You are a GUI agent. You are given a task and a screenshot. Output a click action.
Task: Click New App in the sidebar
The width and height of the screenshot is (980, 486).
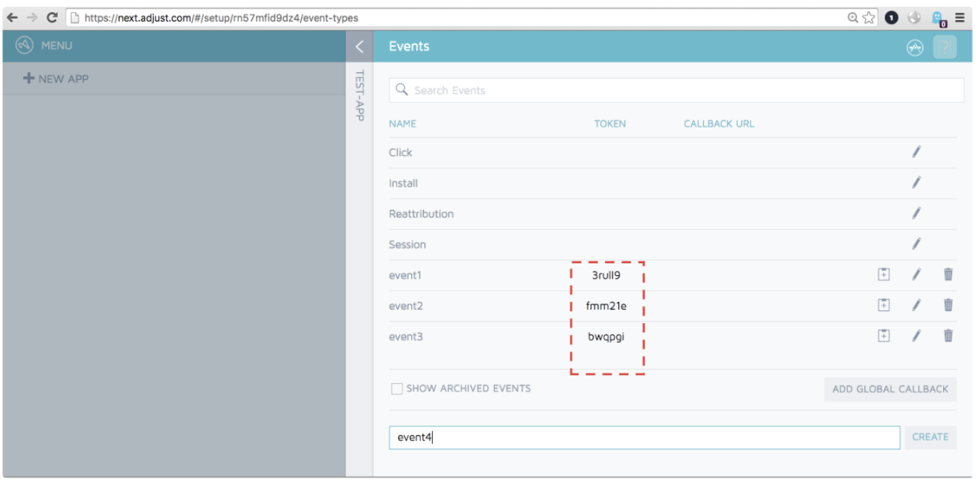(56, 79)
